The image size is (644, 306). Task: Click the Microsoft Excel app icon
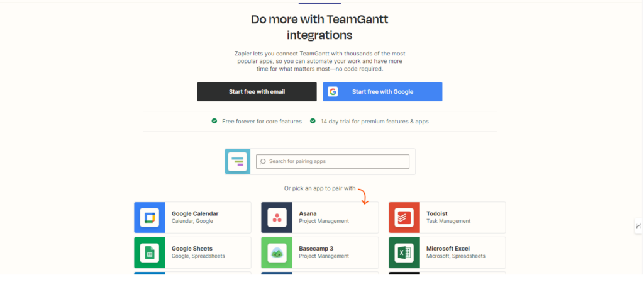click(x=404, y=252)
